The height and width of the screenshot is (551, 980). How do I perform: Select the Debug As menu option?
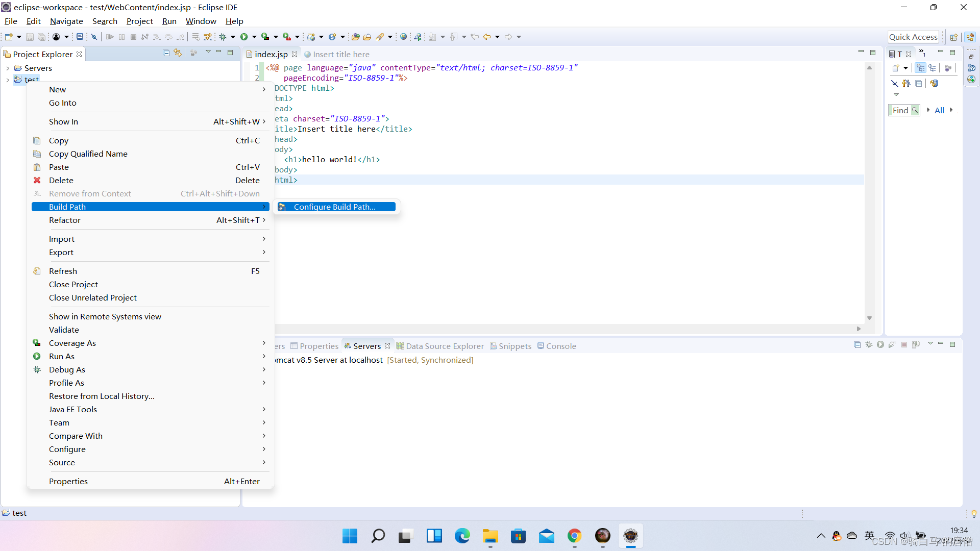tap(67, 369)
